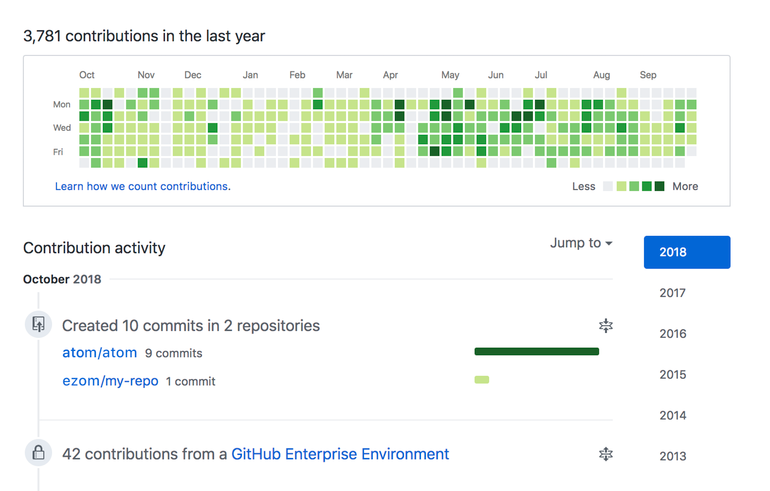
Task: Switch to the 2017 year tab
Action: pos(673,293)
